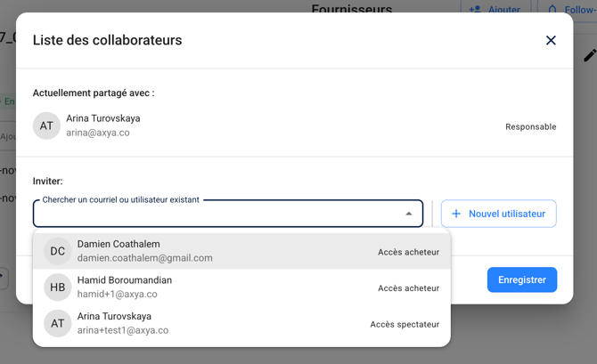The width and height of the screenshot is (597, 364).
Task: Click the Nouvel utilisateur button
Action: tap(498, 214)
